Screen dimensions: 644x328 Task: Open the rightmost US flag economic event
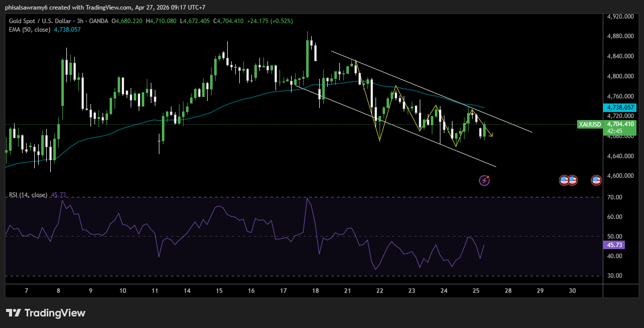596,180
